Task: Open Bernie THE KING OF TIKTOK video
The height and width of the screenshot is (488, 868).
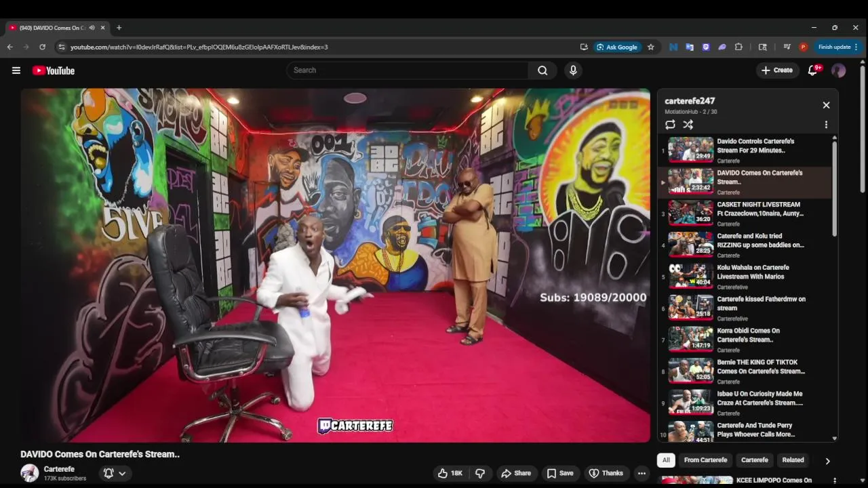Action: point(744,371)
